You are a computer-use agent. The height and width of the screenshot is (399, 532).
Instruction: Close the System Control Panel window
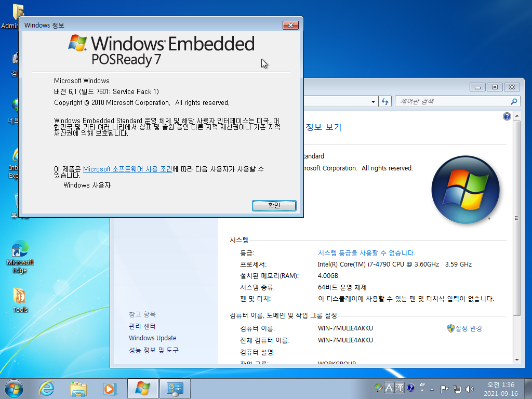pos(512,87)
